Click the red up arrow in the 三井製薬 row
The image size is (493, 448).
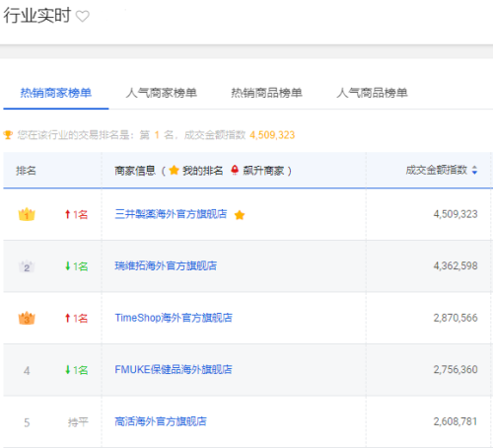pyautogui.click(x=67, y=214)
